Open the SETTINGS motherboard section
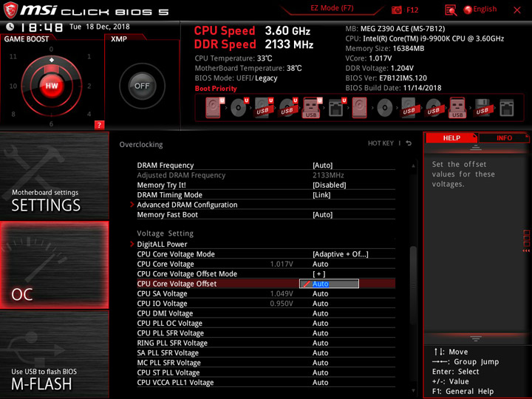 coord(54,176)
